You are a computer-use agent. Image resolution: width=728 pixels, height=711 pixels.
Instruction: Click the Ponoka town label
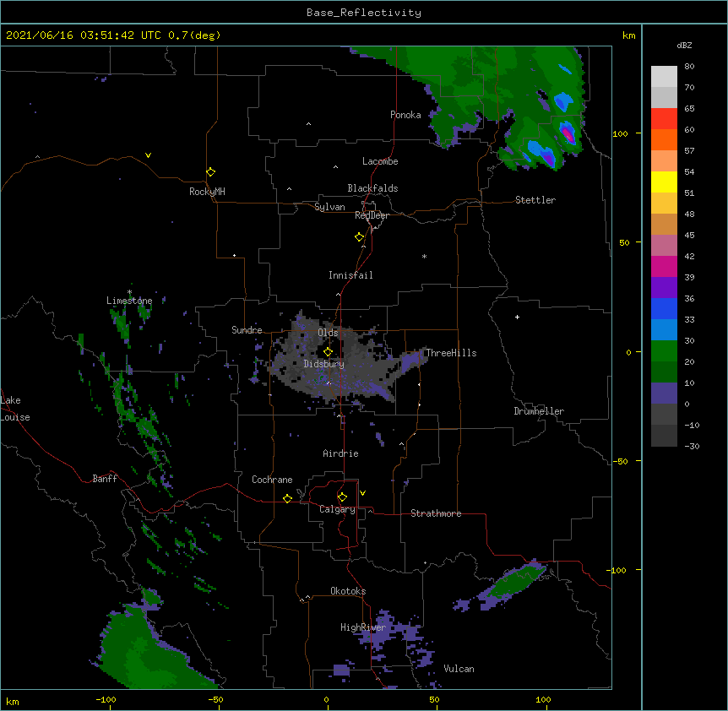405,115
